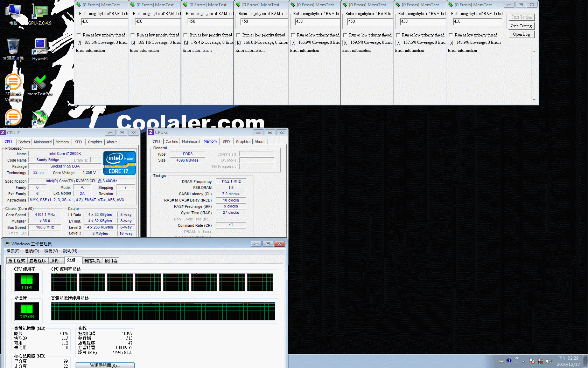Click the title icon of the CPU-Z window showing the Memory tab
Viewport: 588px width, 368px height.
coord(151,132)
